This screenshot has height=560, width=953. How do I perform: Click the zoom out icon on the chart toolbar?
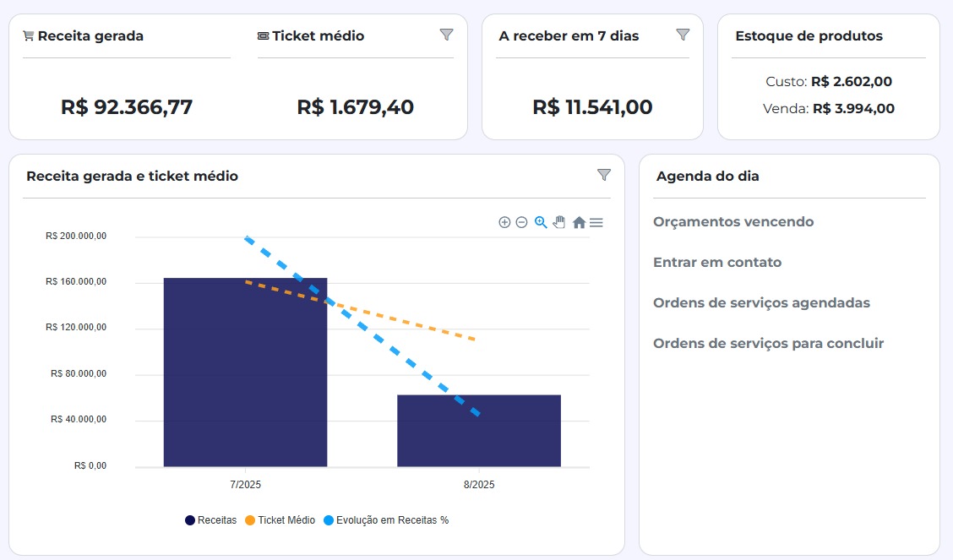coord(520,222)
